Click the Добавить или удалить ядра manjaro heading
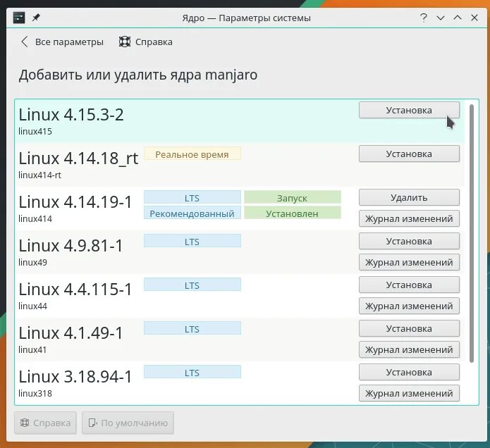 [x=138, y=75]
